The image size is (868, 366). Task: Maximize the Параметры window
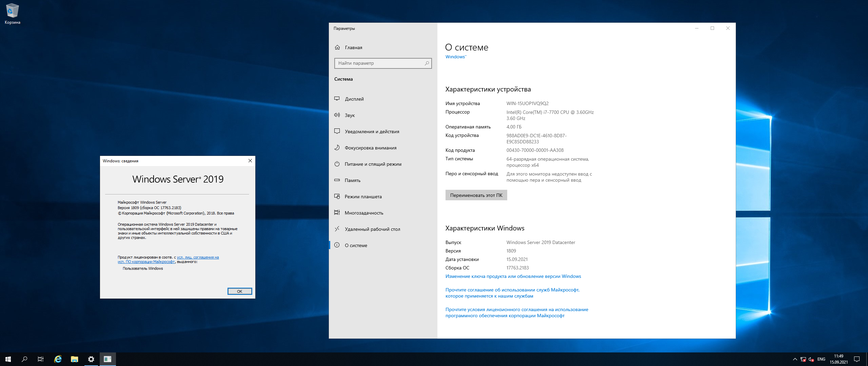point(712,28)
